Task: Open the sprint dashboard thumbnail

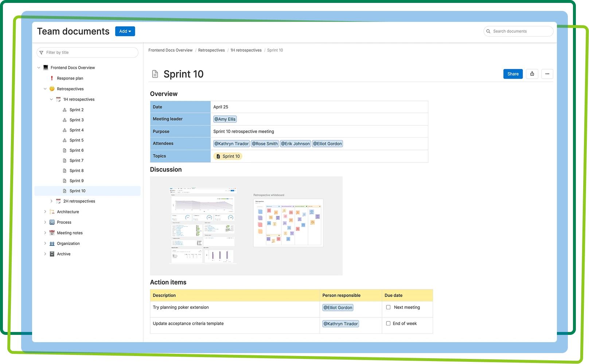Action: point(203,226)
